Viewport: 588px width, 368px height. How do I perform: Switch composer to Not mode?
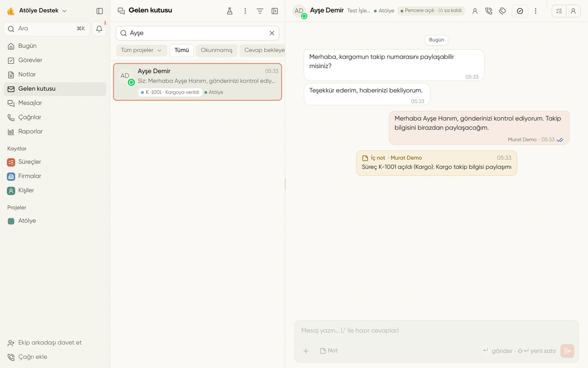pos(329,351)
